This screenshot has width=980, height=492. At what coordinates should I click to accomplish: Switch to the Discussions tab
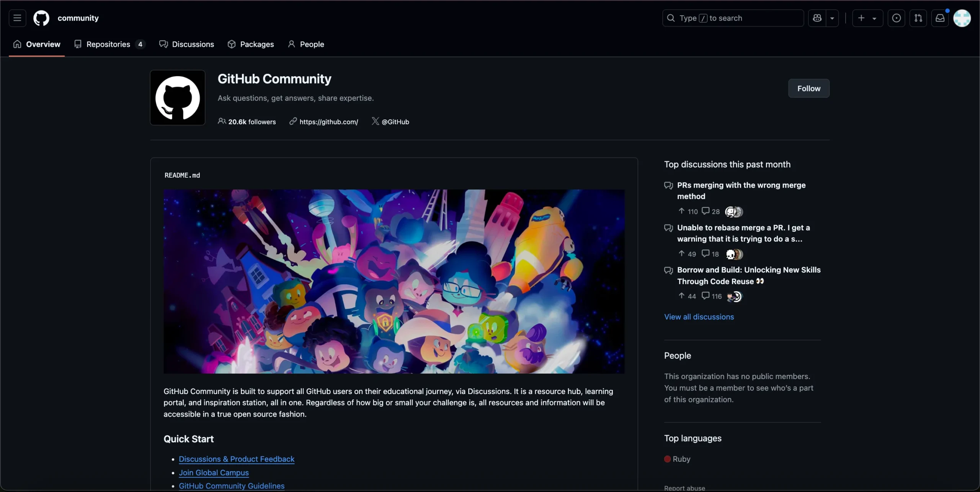tap(186, 44)
